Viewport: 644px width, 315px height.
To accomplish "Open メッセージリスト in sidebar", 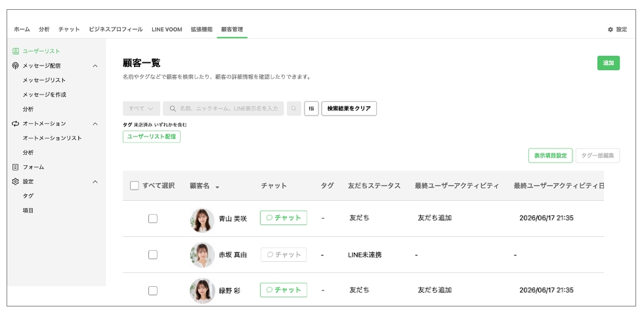I will click(x=44, y=80).
